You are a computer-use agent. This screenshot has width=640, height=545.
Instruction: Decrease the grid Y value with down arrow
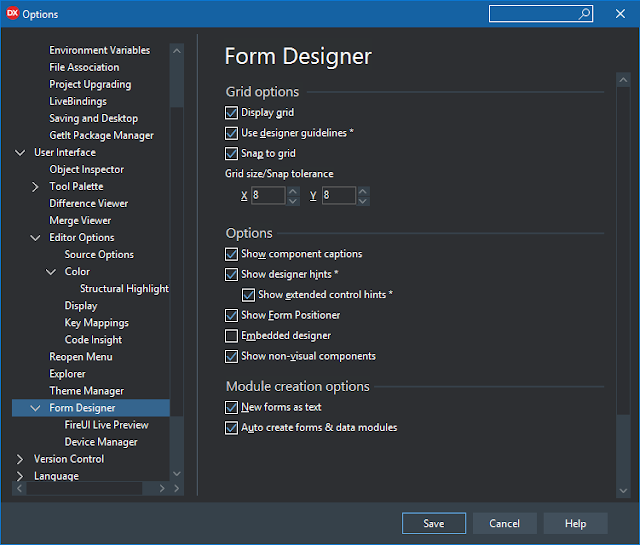363,200
